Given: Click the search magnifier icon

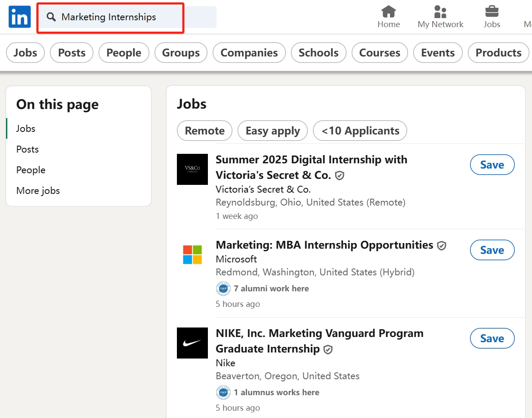Looking at the screenshot, I should (x=51, y=17).
